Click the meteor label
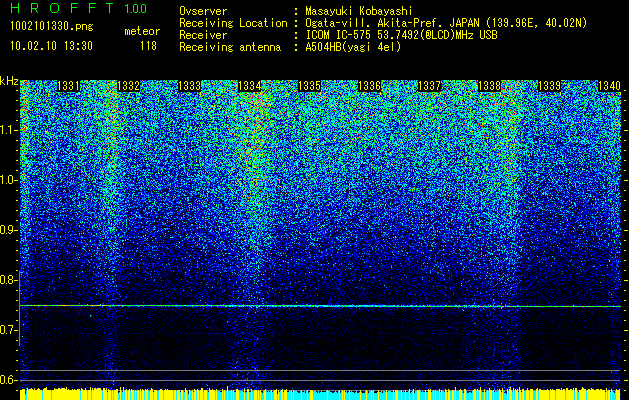The image size is (629, 400). 142,31
